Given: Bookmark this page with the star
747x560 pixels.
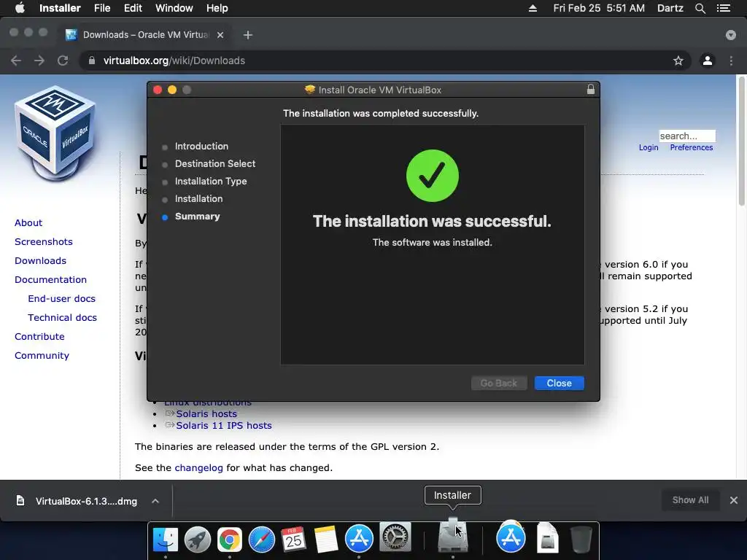Looking at the screenshot, I should (x=678, y=61).
